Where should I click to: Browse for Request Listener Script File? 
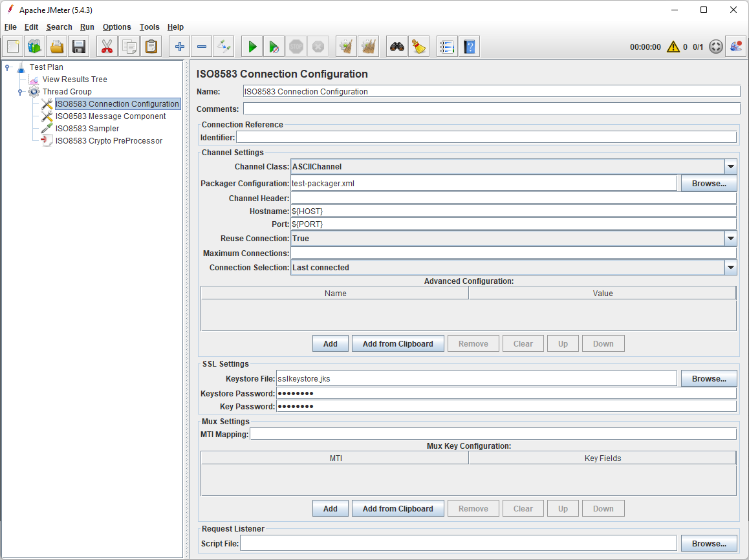pos(709,543)
